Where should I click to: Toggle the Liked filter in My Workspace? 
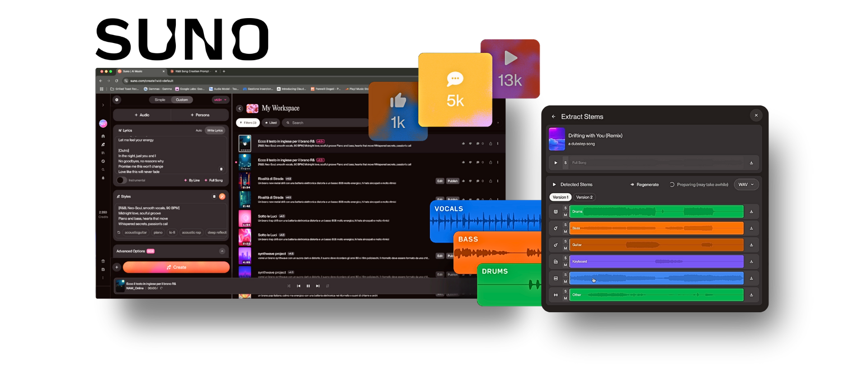271,123
